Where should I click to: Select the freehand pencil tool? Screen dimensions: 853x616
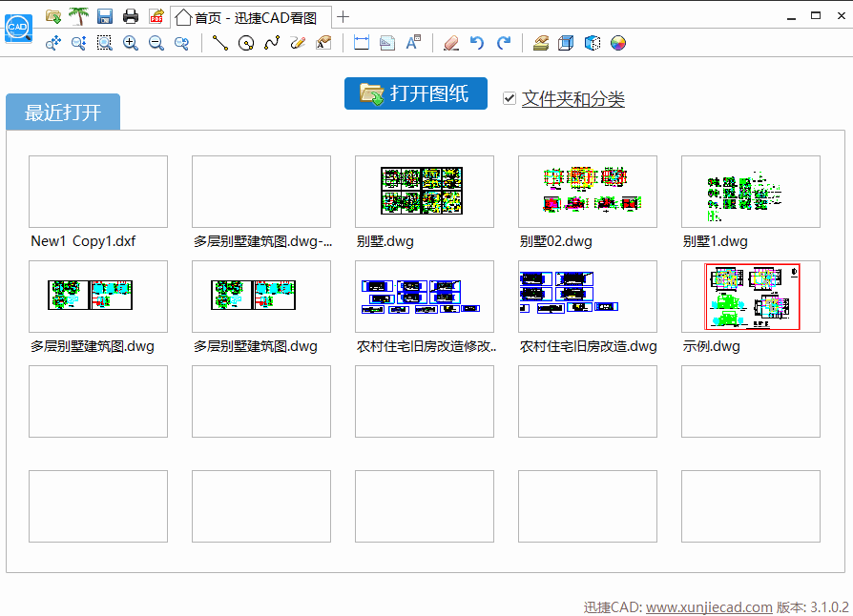point(298,43)
